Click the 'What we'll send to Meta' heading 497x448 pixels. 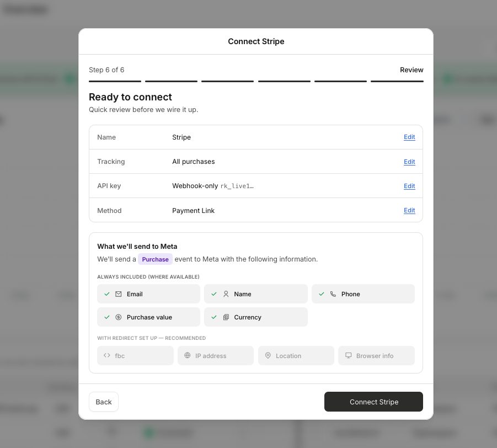(137, 247)
